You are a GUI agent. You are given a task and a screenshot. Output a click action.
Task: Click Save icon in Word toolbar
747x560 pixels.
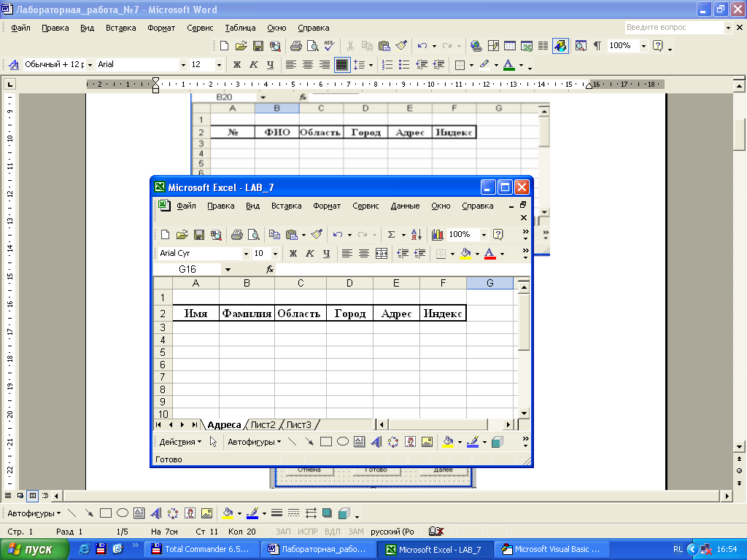pyautogui.click(x=258, y=46)
